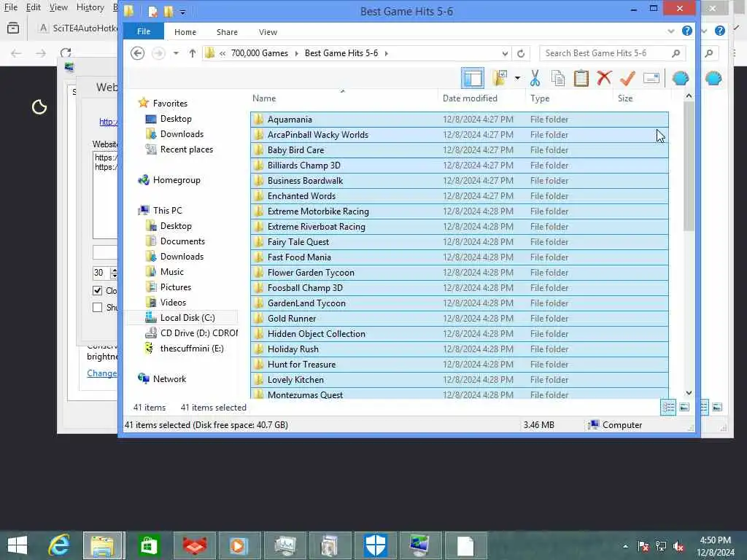Select Local Disk (C:) in navigation pane
747x560 pixels.
click(187, 318)
